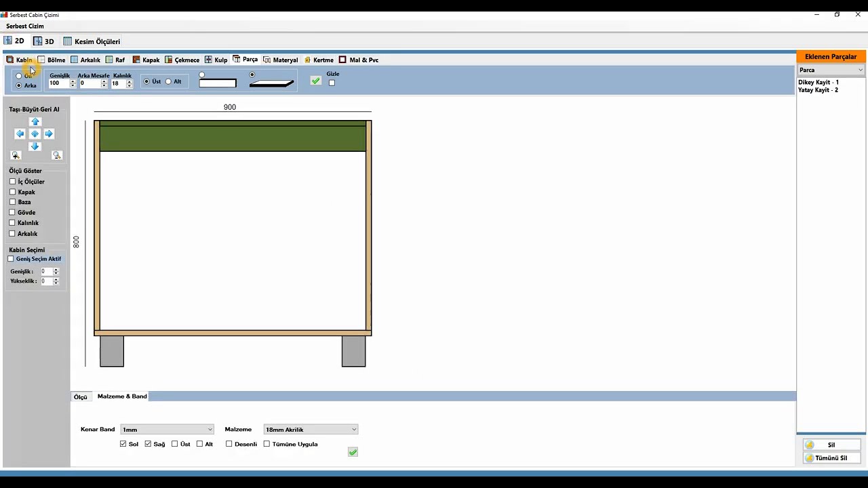Click the green rail part in the cabinet drawing
Image resolution: width=868 pixels, height=488 pixels.
tap(233, 138)
